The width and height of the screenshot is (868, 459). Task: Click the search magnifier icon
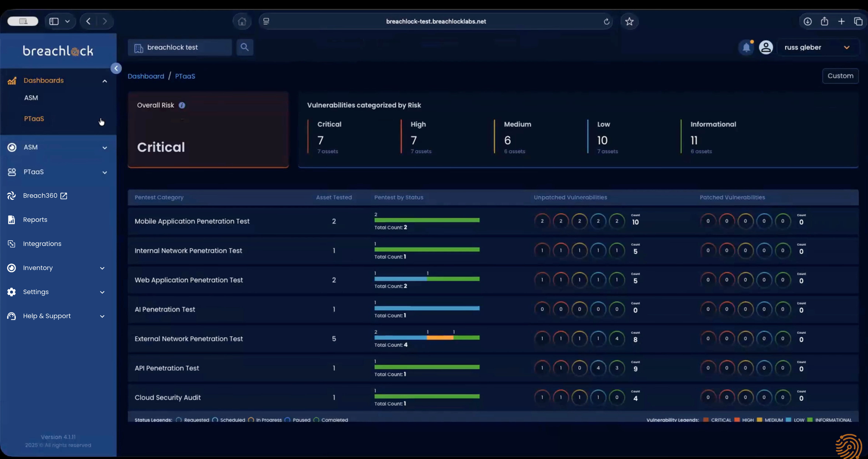click(x=245, y=47)
